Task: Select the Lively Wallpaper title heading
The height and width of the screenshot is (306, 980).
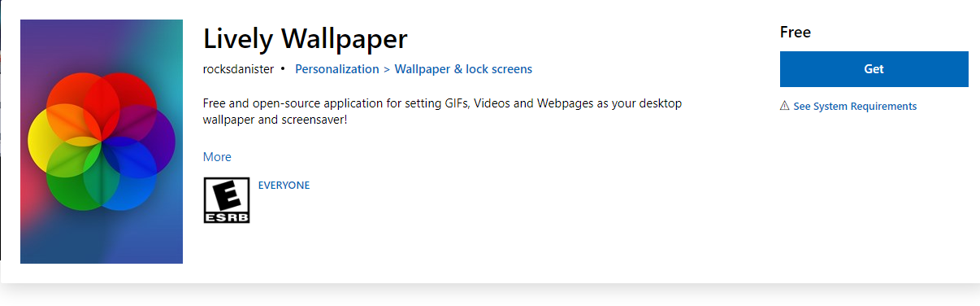Action: [x=306, y=38]
